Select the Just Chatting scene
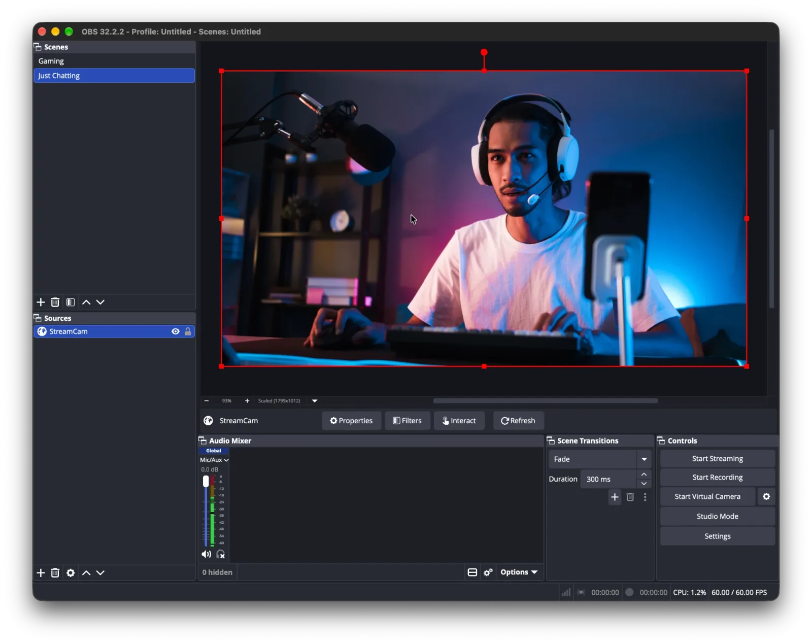 click(x=114, y=76)
